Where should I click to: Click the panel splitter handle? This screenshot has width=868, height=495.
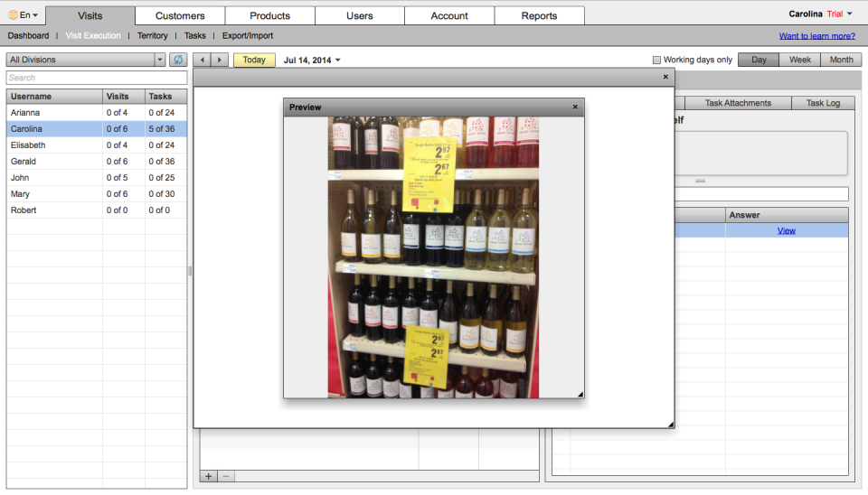[x=190, y=271]
